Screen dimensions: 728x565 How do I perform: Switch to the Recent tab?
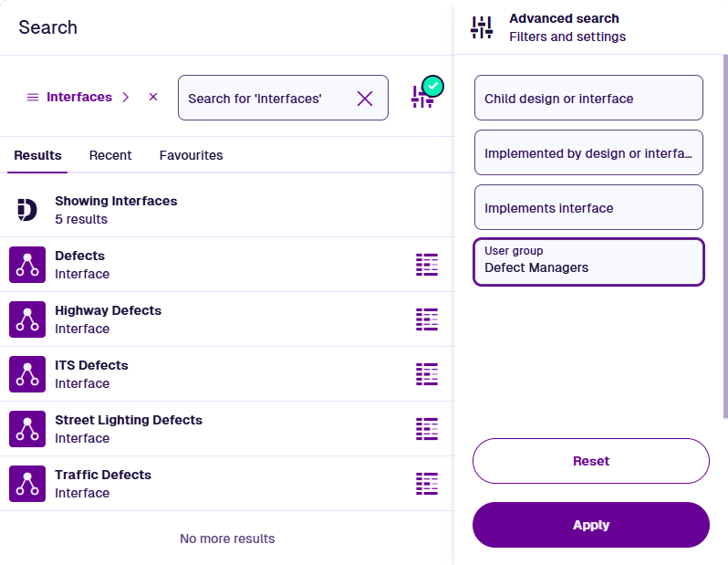pyautogui.click(x=110, y=155)
